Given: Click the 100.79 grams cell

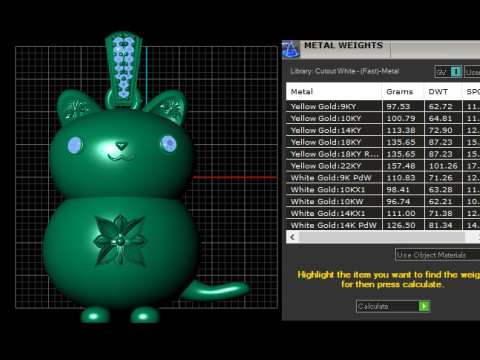Looking at the screenshot, I should coord(403,118).
